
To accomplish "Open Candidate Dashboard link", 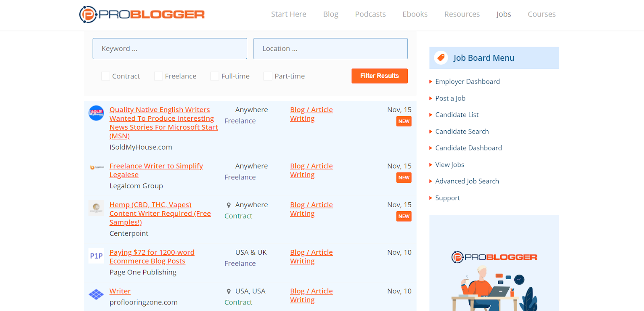I will pyautogui.click(x=469, y=148).
